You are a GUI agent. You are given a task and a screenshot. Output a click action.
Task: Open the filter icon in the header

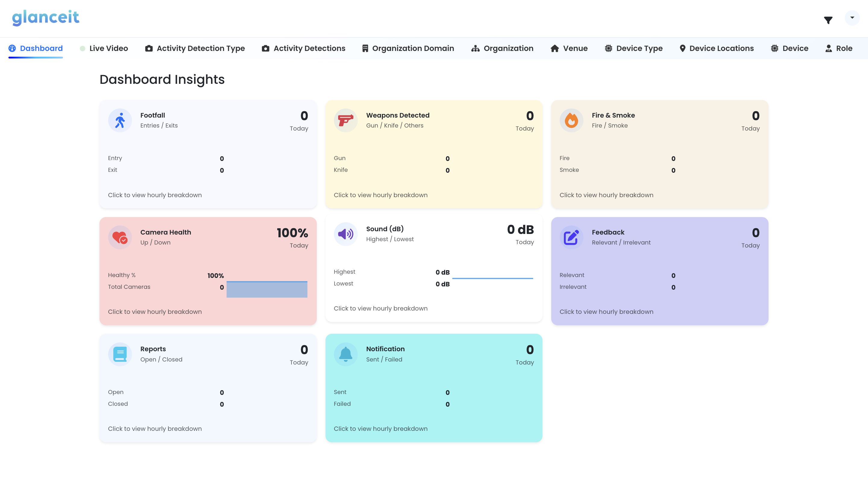pos(828,20)
